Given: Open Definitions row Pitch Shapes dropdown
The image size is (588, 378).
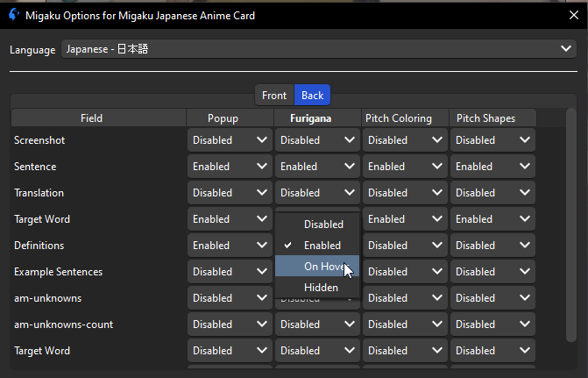Looking at the screenshot, I should [492, 246].
